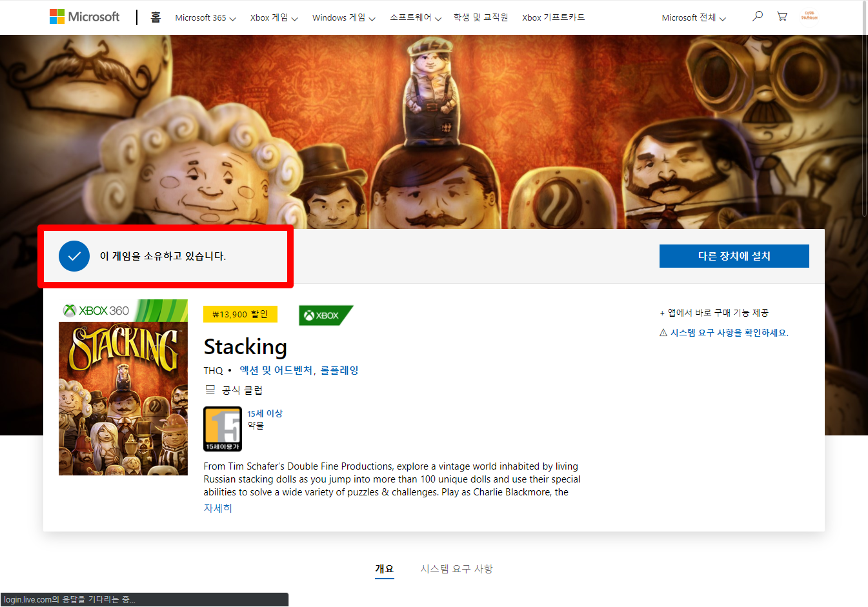Expand the Windows 게임 menu
868x607 pixels.
(x=343, y=18)
